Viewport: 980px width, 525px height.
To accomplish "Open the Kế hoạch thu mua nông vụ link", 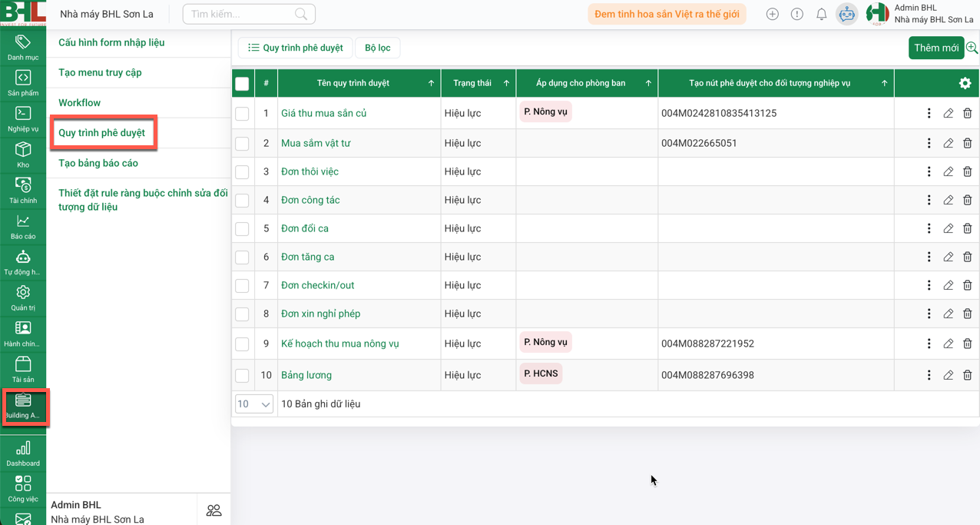I will 340,344.
